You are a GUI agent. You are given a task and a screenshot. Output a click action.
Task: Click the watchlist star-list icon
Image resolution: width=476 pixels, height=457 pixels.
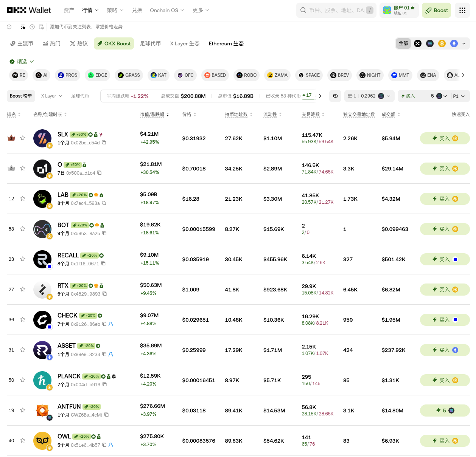(x=23, y=27)
